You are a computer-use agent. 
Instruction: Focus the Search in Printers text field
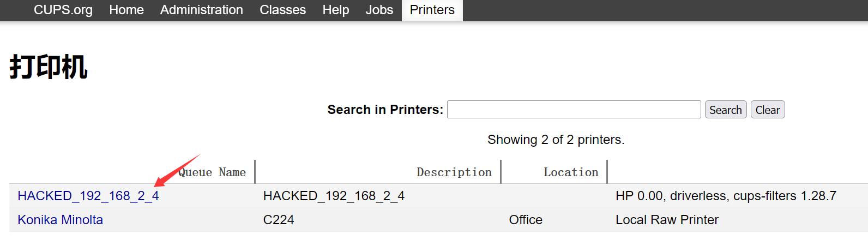(x=574, y=110)
